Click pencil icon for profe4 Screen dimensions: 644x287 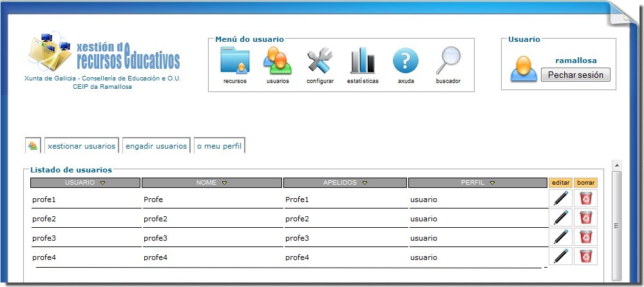pyautogui.click(x=562, y=257)
